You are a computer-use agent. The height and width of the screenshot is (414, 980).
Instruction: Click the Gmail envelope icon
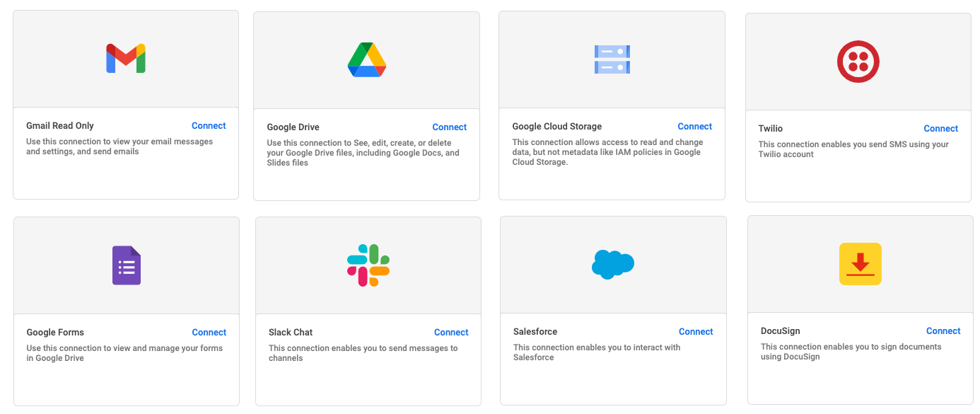point(125,58)
